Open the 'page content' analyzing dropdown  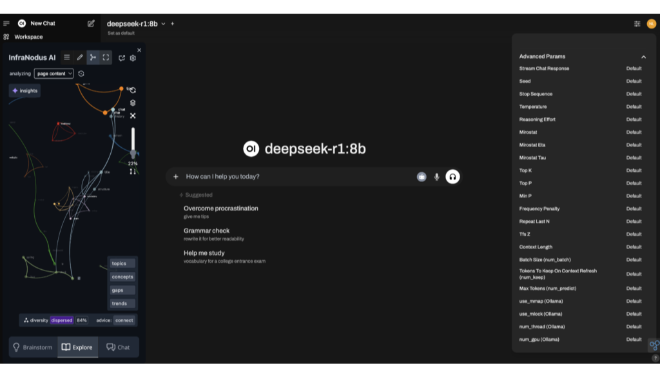pyautogui.click(x=54, y=74)
